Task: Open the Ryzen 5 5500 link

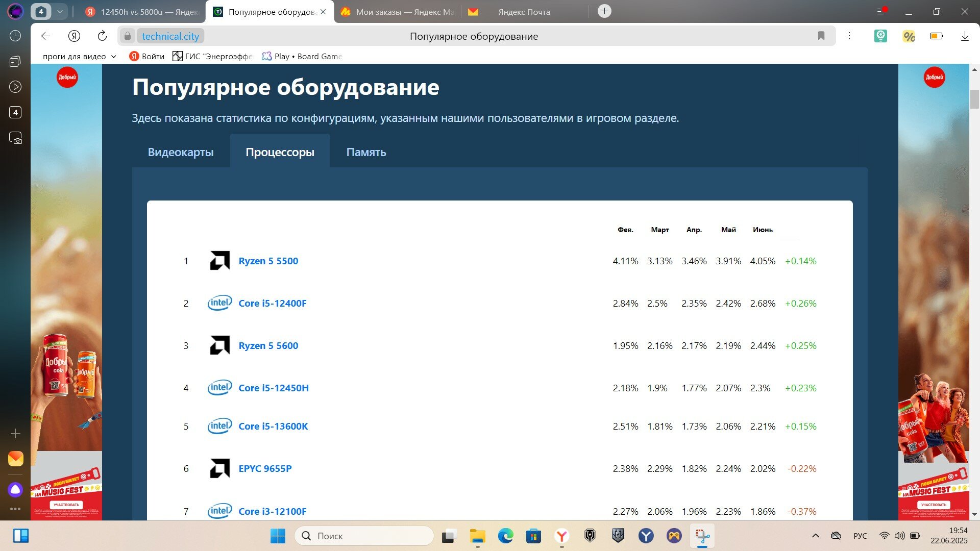Action: [268, 261]
